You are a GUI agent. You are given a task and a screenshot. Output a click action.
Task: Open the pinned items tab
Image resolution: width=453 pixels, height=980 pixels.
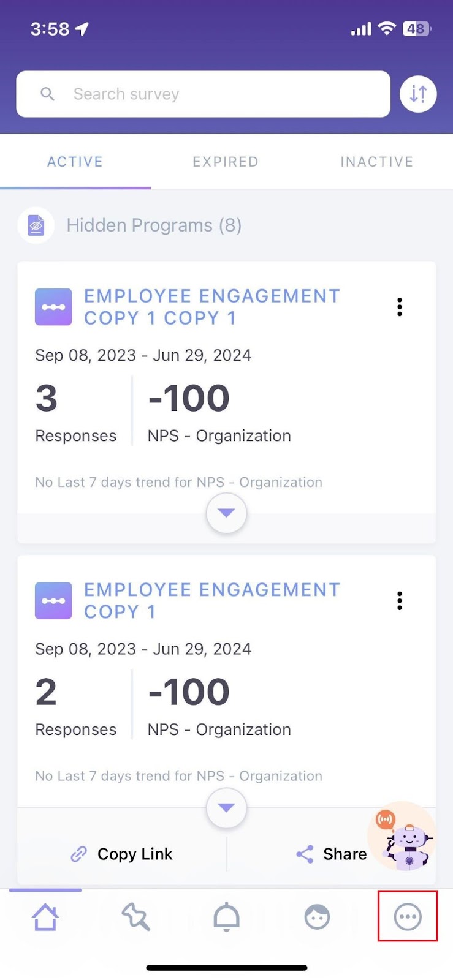(135, 918)
